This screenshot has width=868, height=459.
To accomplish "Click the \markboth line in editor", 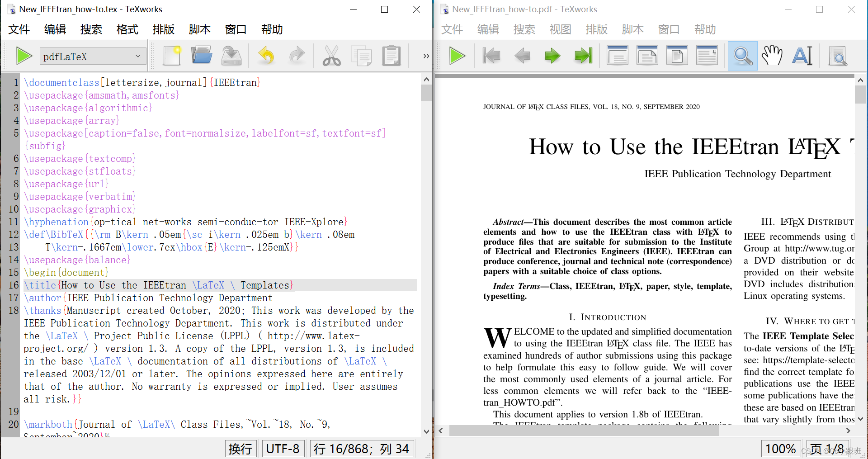I will point(177,425).
